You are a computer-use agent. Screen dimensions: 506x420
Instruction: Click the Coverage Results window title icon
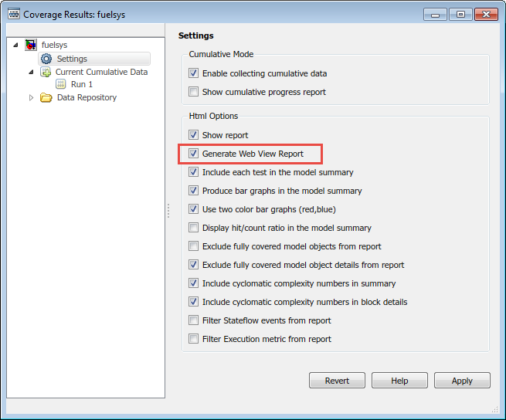14,14
